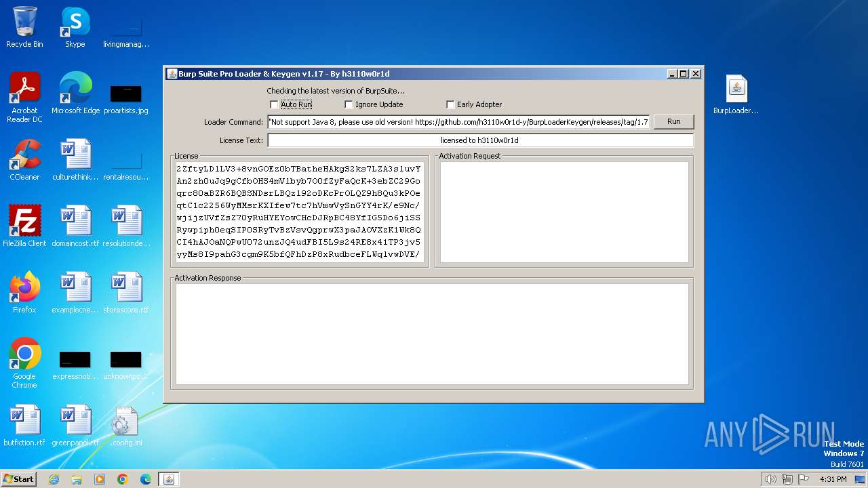
Task: Close the Burp Suite keygen window
Action: click(x=695, y=74)
